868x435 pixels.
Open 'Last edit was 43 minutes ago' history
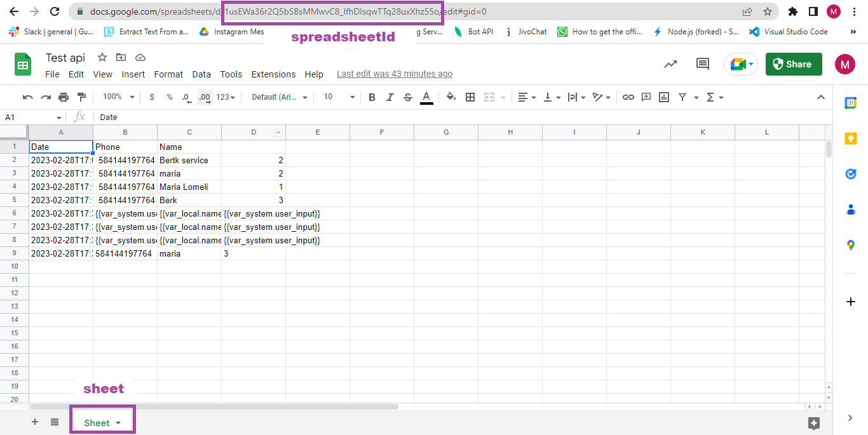395,74
